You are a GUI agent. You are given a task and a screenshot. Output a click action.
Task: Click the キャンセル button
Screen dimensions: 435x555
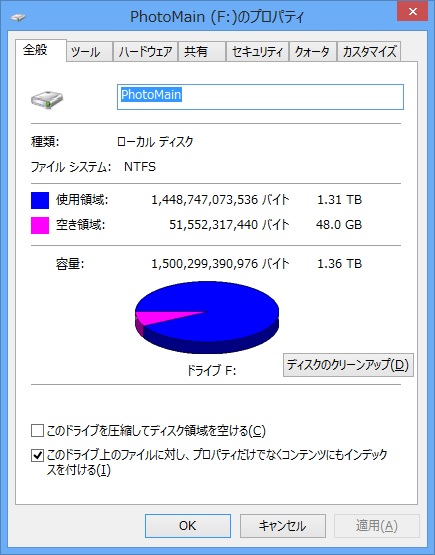[x=283, y=526]
